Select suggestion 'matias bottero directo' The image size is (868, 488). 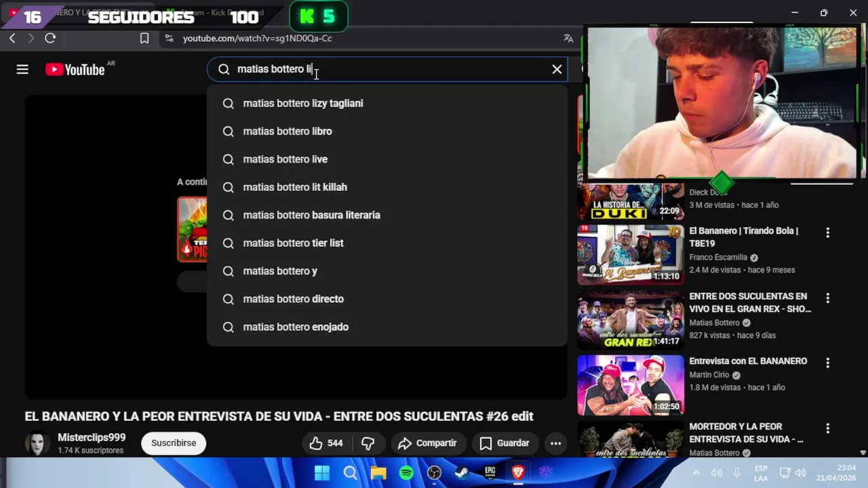click(387, 299)
